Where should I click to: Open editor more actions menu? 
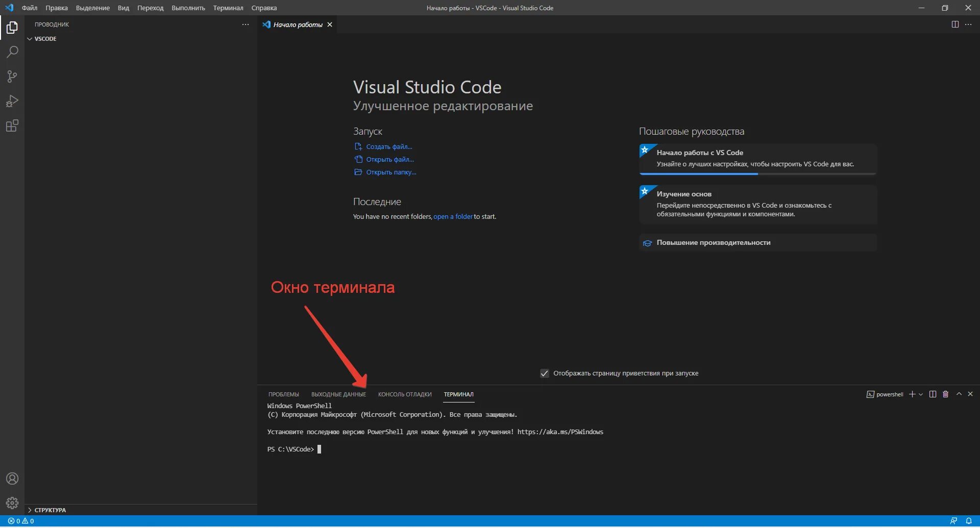(968, 24)
